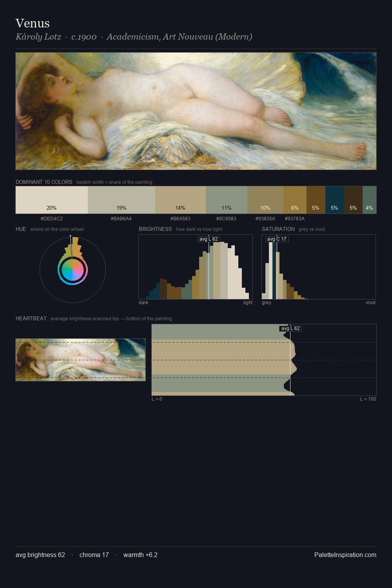Click the heartbeat brightness profile chart
The width and height of the screenshot is (392, 588).
point(264,360)
